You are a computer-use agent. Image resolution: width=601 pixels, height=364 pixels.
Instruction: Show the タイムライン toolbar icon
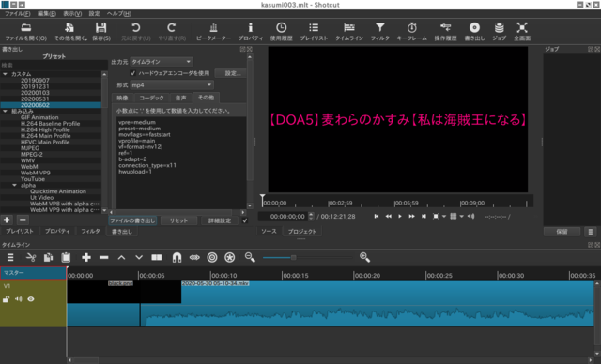(x=349, y=31)
